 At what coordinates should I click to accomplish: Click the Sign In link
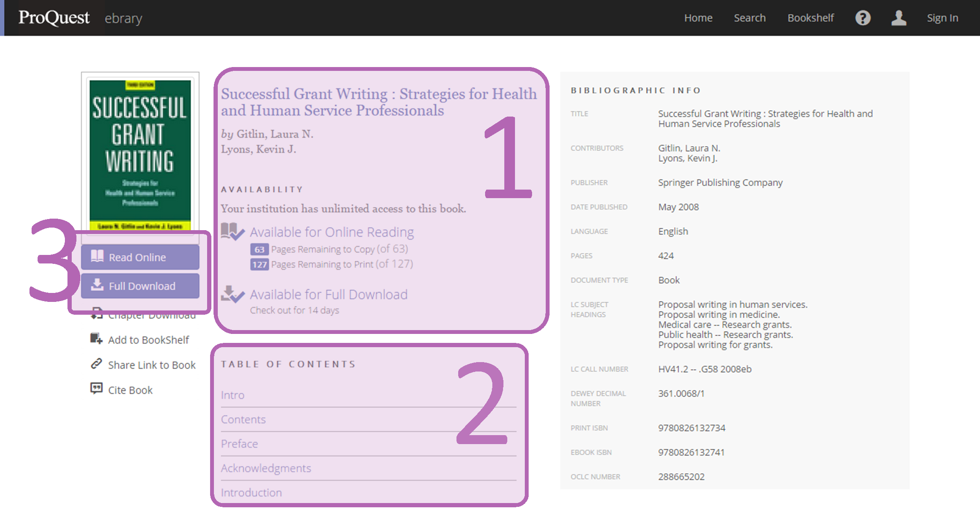click(942, 18)
